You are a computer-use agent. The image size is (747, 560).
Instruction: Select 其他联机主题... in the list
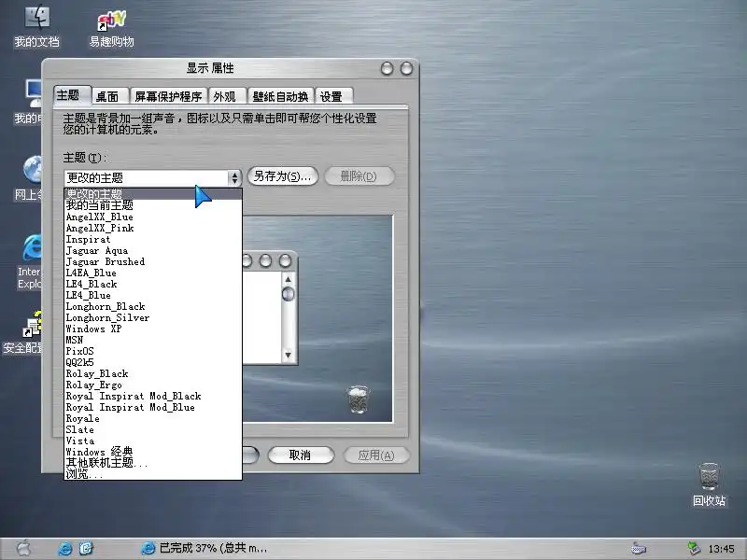[x=153, y=463]
